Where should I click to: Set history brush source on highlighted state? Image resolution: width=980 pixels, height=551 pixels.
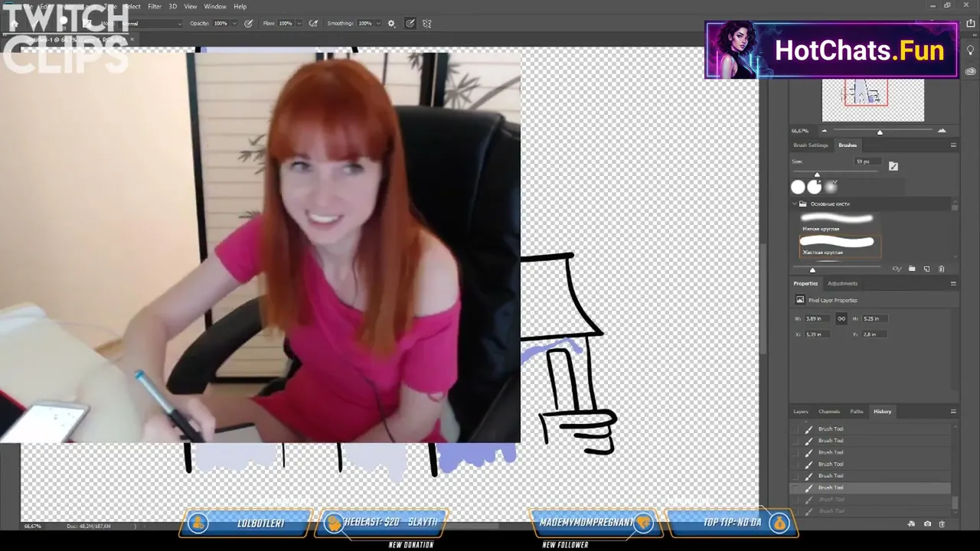795,487
